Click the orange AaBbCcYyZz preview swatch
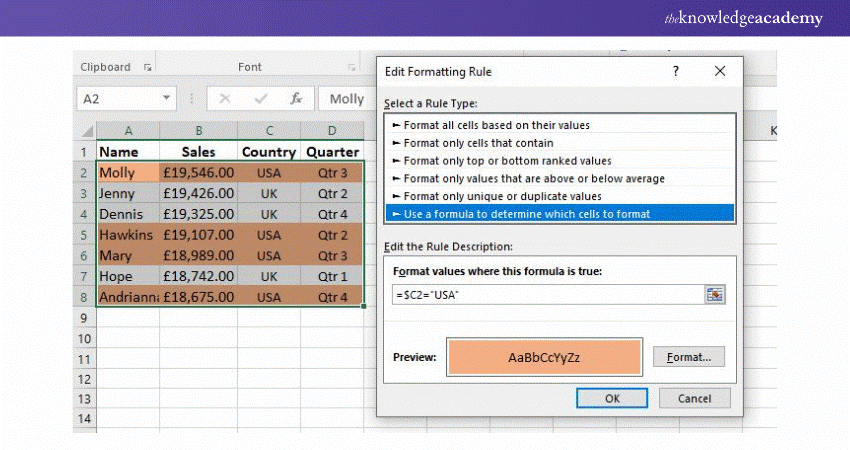 tap(544, 357)
